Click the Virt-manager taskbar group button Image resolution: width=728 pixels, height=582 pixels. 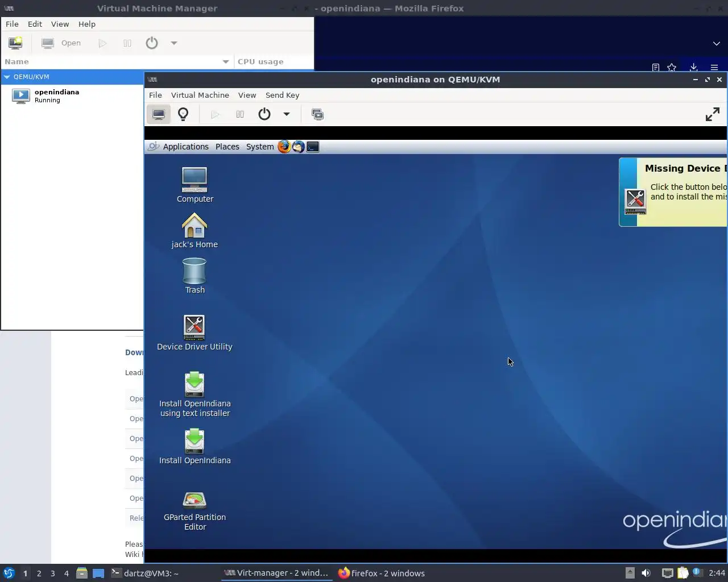(276, 573)
